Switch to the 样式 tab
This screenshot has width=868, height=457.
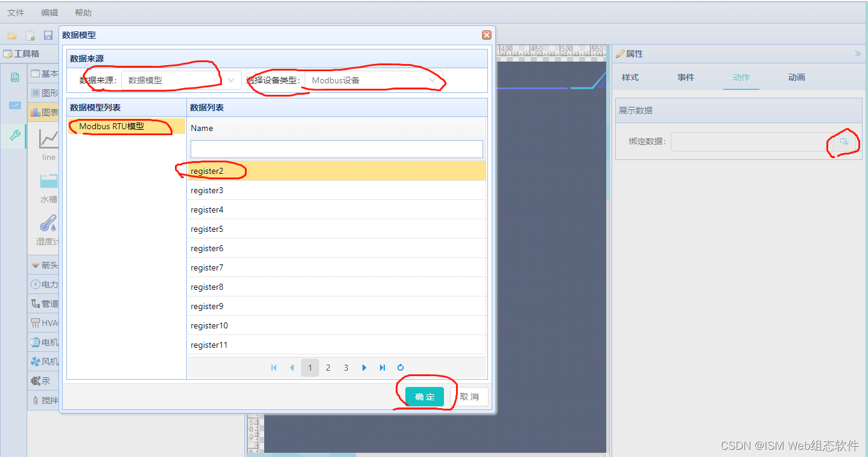(x=630, y=77)
